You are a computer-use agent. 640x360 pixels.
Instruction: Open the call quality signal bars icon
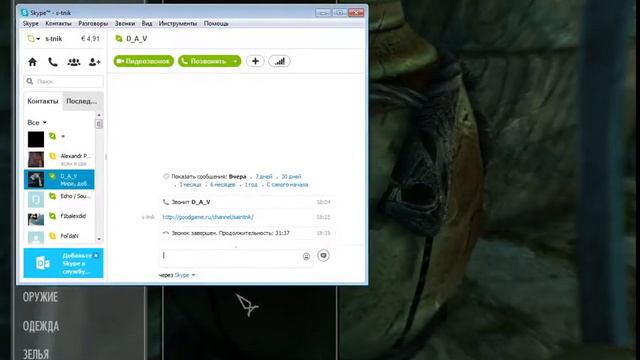[x=280, y=61]
